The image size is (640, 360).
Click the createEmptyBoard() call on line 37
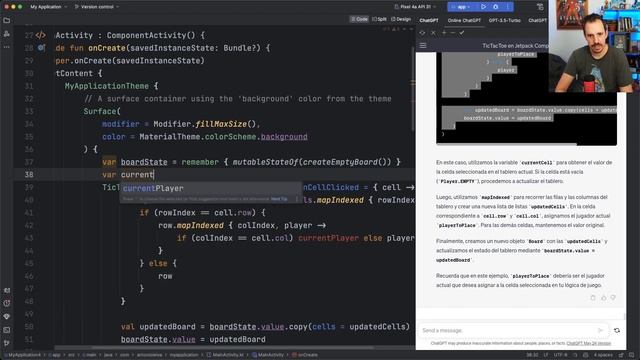[347, 162]
